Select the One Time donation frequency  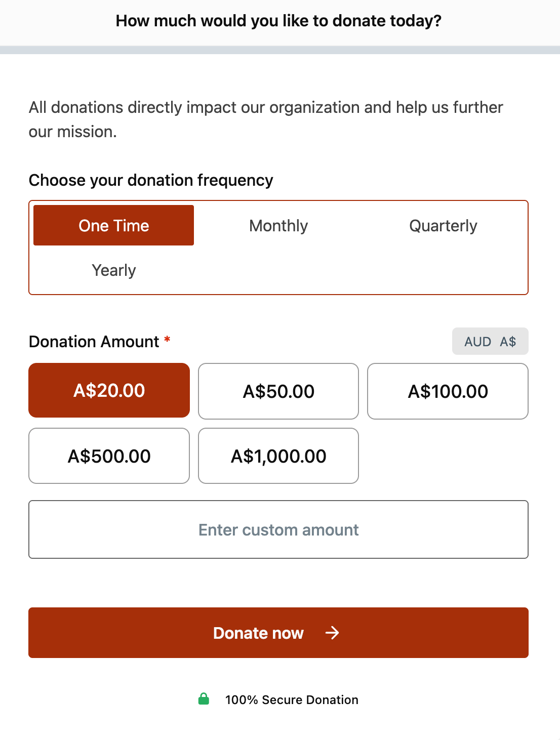113,225
